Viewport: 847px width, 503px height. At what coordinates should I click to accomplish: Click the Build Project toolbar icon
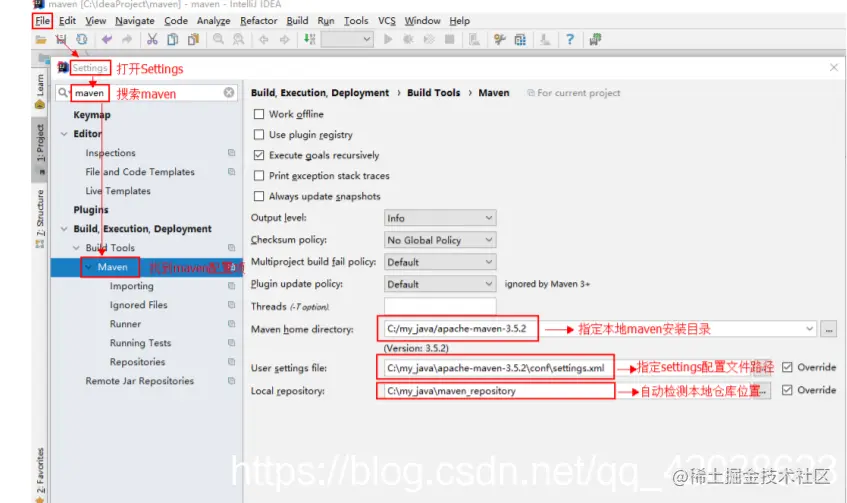coord(310,39)
